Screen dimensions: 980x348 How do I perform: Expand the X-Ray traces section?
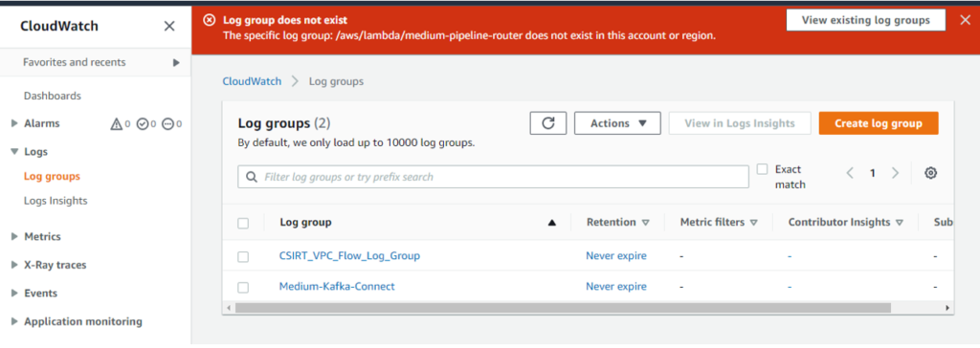coord(14,265)
